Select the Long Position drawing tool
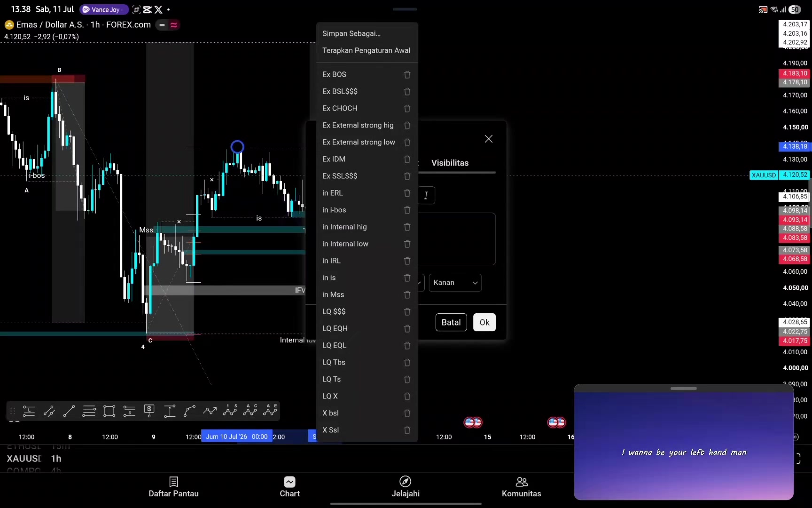Screen dimensions: 812x508 [x=29, y=411]
